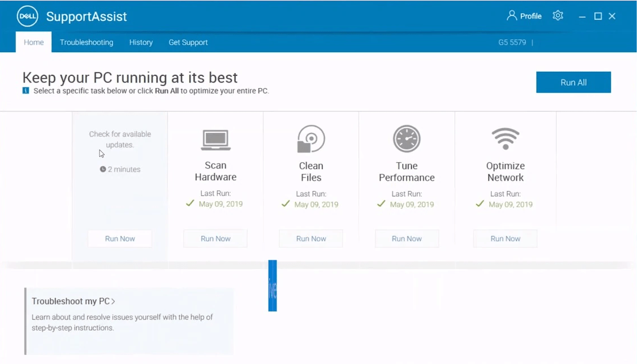Click the Scan Hardware laptop icon
This screenshot has width=639, height=364.
pos(215,140)
